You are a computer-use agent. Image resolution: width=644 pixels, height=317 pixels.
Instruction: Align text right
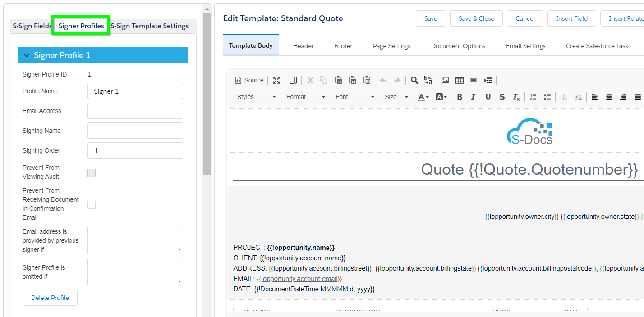click(624, 97)
